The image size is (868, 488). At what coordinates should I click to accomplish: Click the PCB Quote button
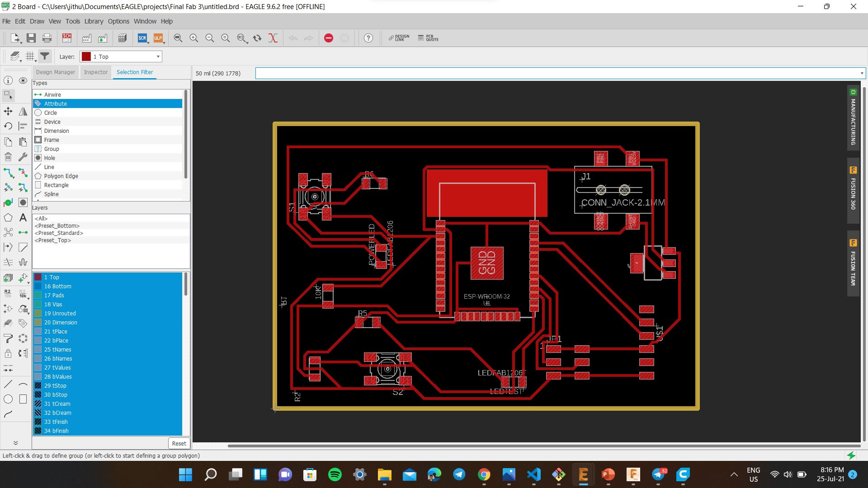[428, 38]
